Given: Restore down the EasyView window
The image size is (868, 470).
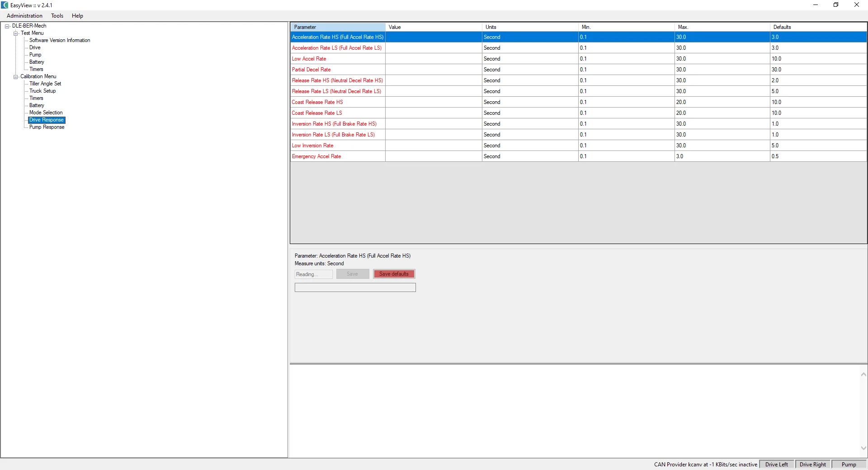Looking at the screenshot, I should (x=836, y=5).
